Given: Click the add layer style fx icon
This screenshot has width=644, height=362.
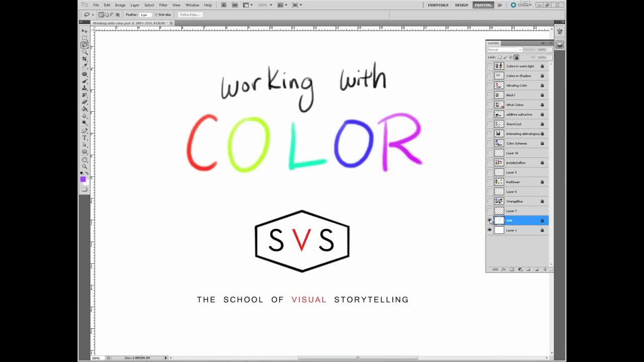Looking at the screenshot, I should [x=504, y=269].
